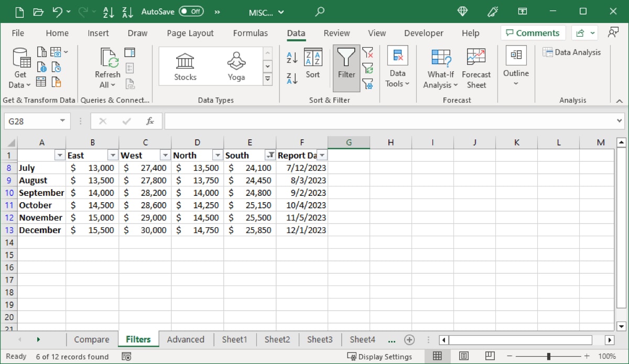Open the Sort dialog via Sort icon

click(313, 62)
